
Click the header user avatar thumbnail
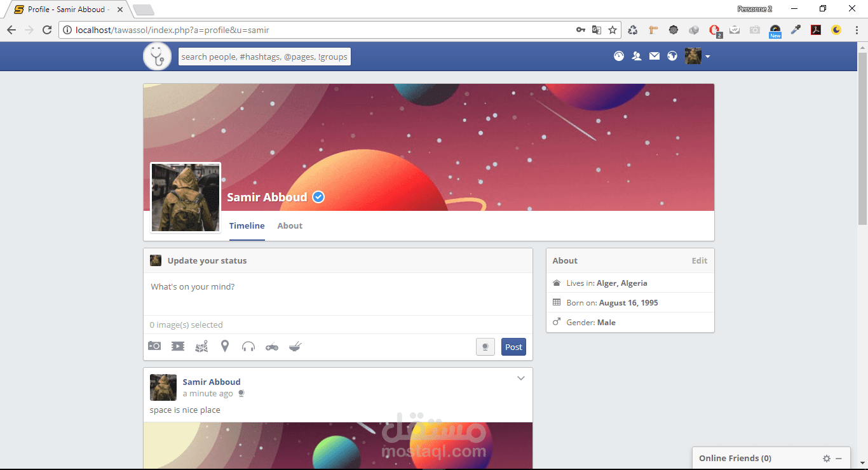tap(693, 56)
